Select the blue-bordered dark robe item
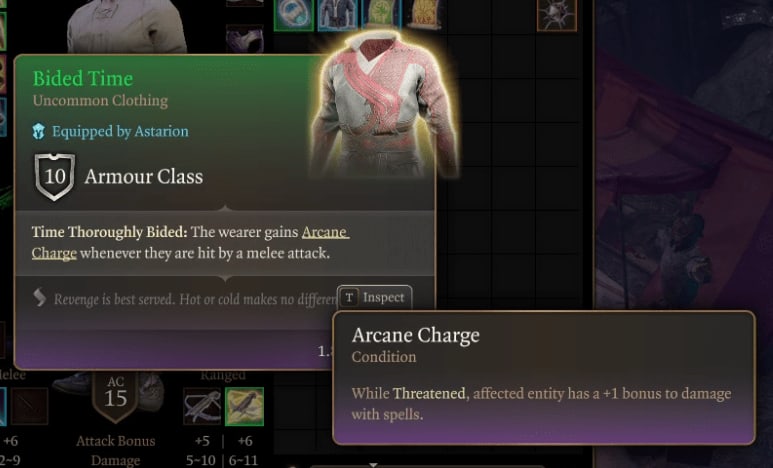Viewport: 773px width, 468px height. (338, 15)
